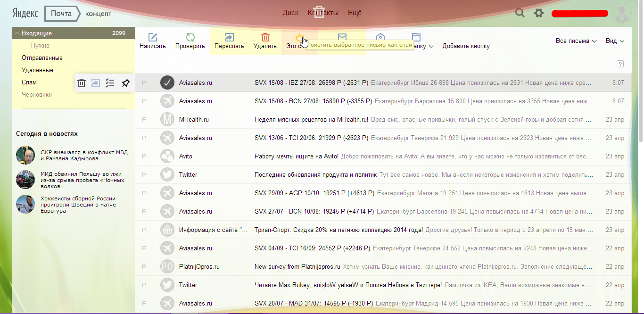Click the hockey news thumbnail
644x314 pixels.
pos(25,204)
